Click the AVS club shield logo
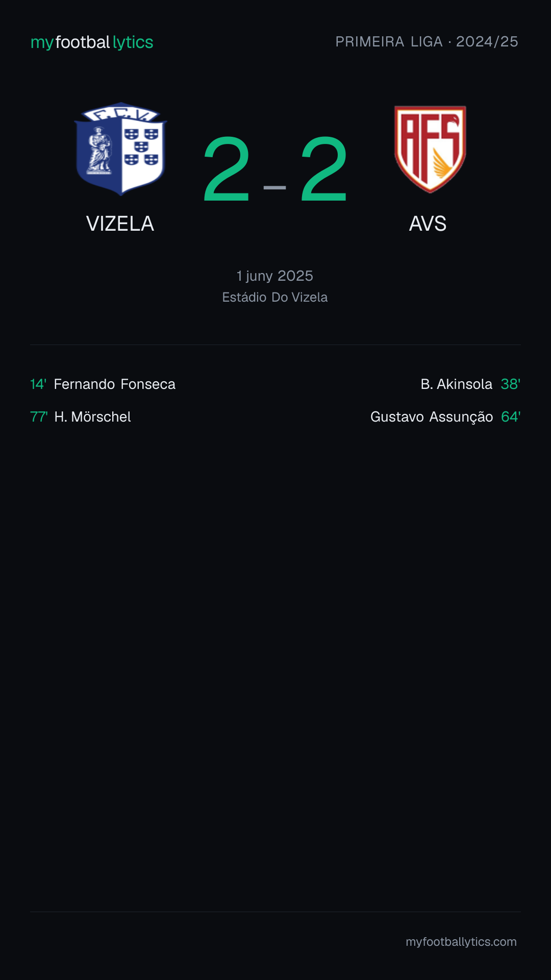The image size is (551, 980). point(430,149)
